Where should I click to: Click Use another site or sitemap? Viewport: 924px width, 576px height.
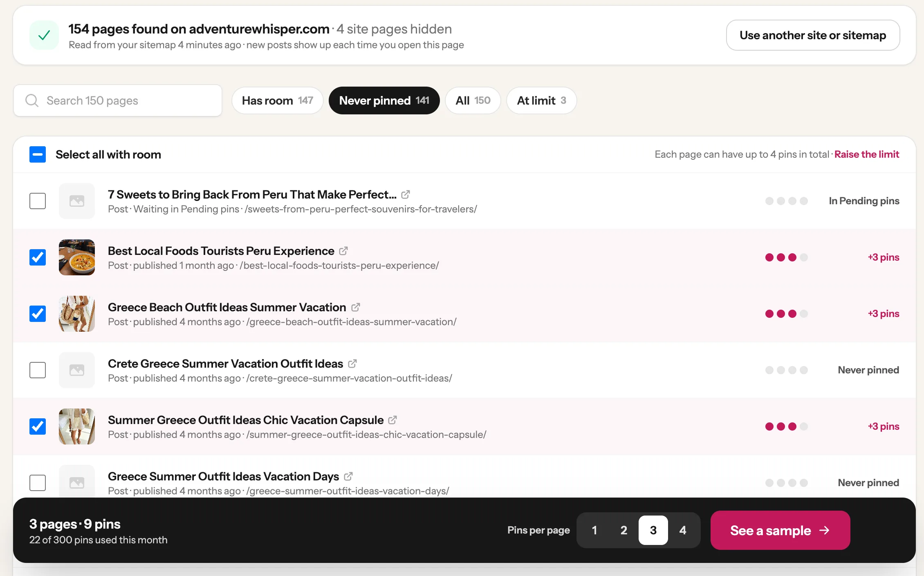pos(813,35)
